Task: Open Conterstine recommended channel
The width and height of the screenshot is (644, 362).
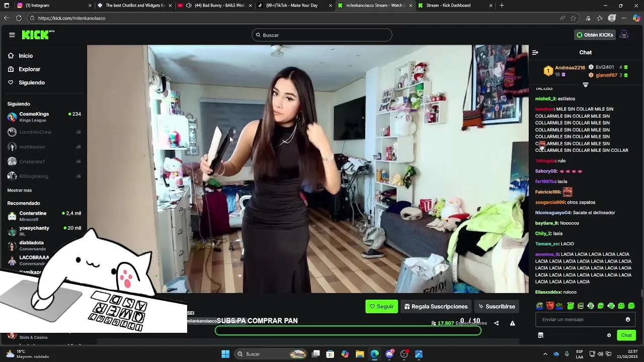Action: (x=44, y=216)
